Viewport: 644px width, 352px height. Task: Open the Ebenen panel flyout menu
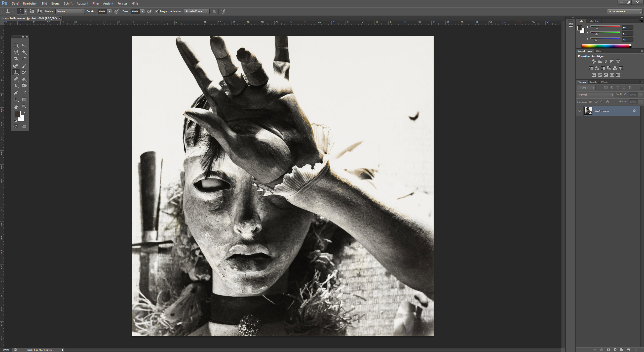point(641,82)
